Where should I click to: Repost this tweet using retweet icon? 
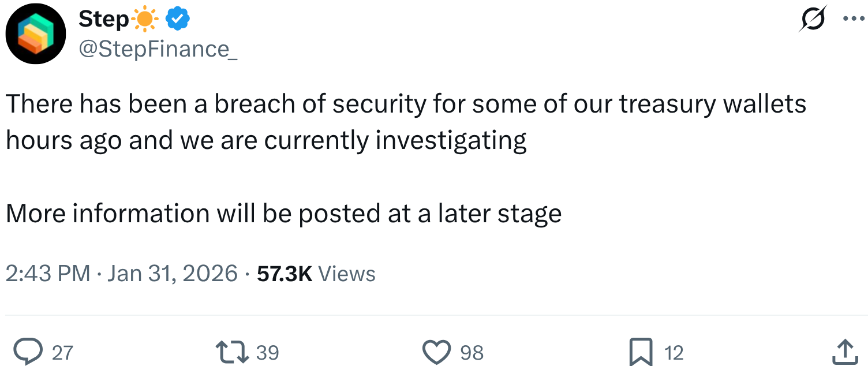(x=232, y=352)
